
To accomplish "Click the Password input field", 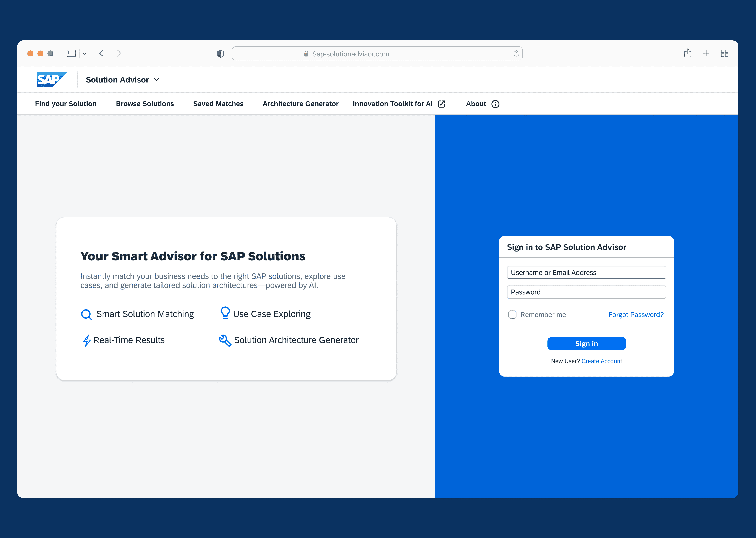I will tap(586, 292).
